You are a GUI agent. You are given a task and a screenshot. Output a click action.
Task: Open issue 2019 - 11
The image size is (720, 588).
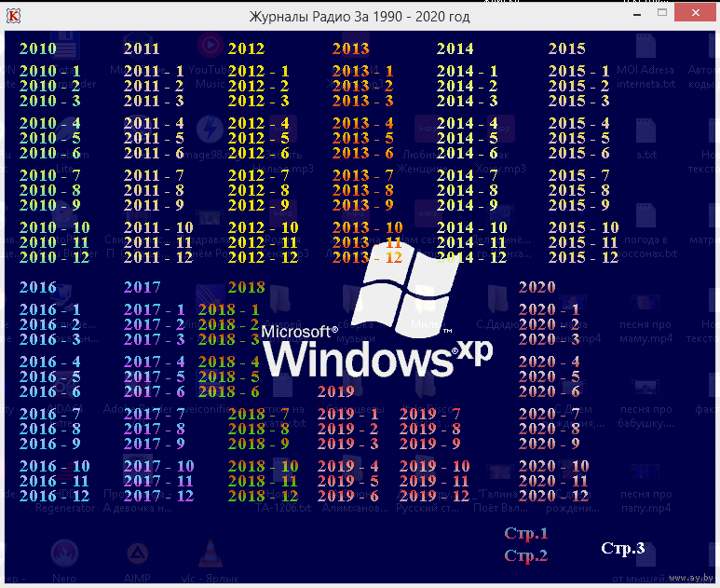[434, 481]
